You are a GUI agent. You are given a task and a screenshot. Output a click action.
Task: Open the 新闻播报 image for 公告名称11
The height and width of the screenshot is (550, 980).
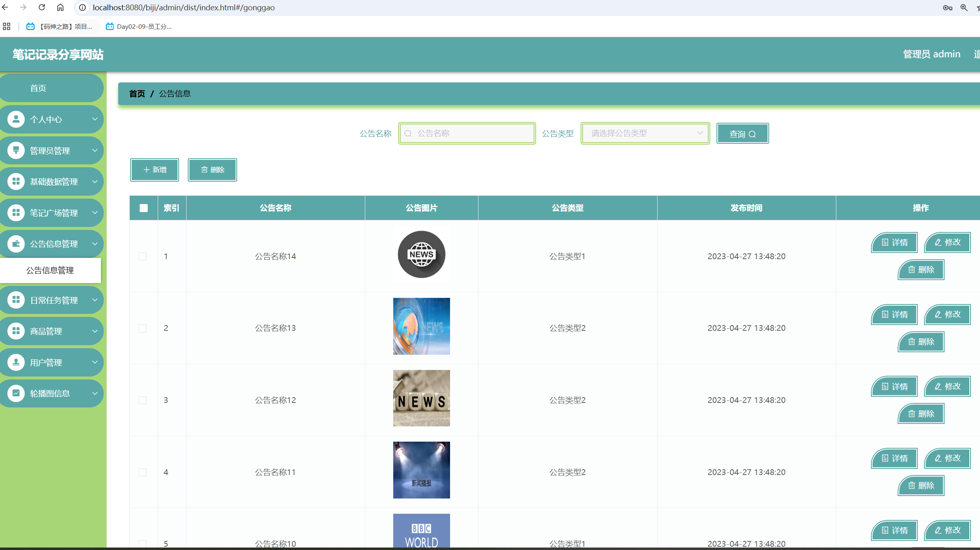[x=421, y=470]
